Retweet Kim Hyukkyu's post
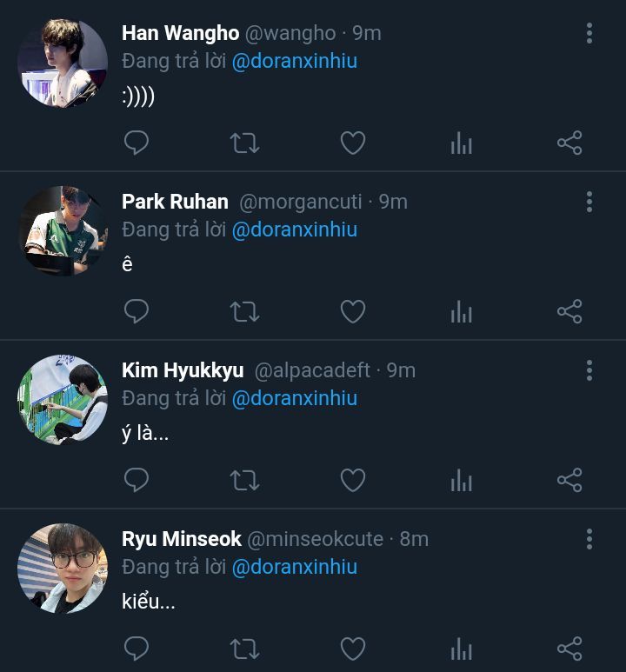The image size is (626, 672). tap(244, 480)
